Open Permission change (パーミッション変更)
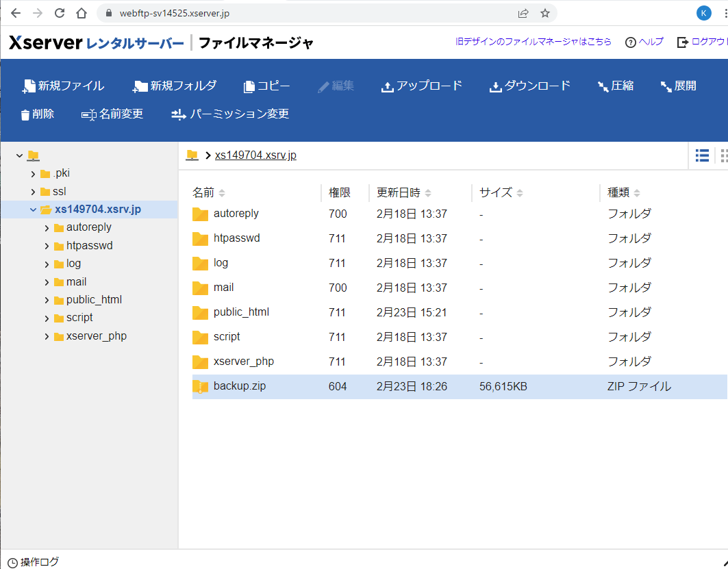This screenshot has height=569, width=728. [x=230, y=114]
